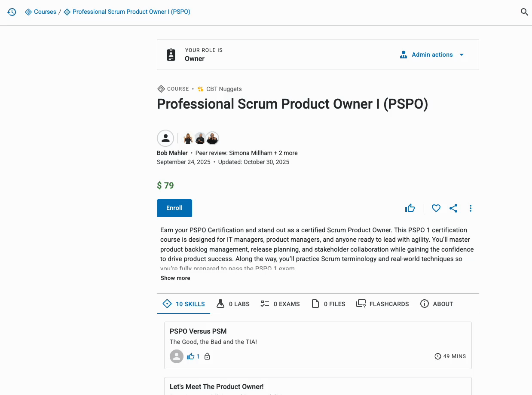
Task: Click the lock icon on PSPO Versus PSM
Action: [207, 356]
